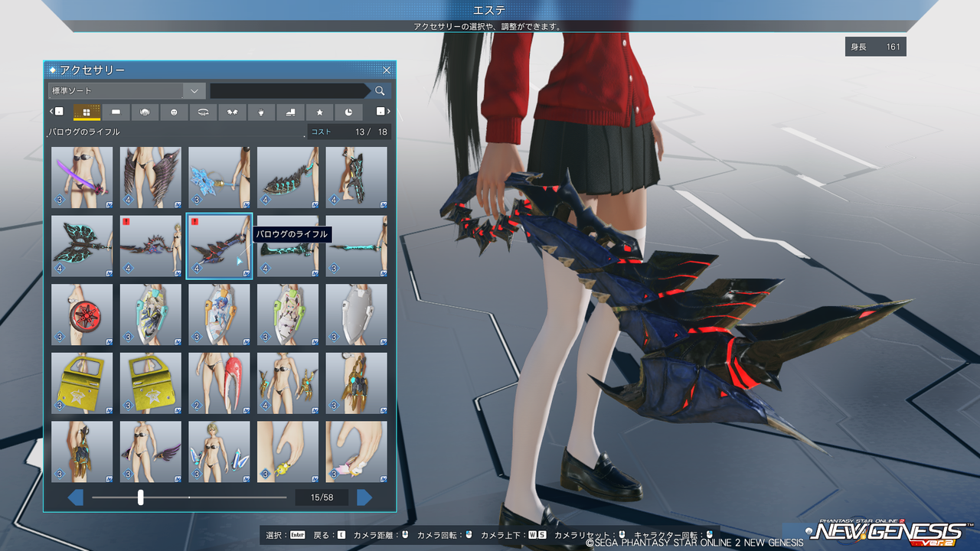Select the dark teal launcher on leg
The width and height of the screenshot is (980, 551).
[357, 178]
